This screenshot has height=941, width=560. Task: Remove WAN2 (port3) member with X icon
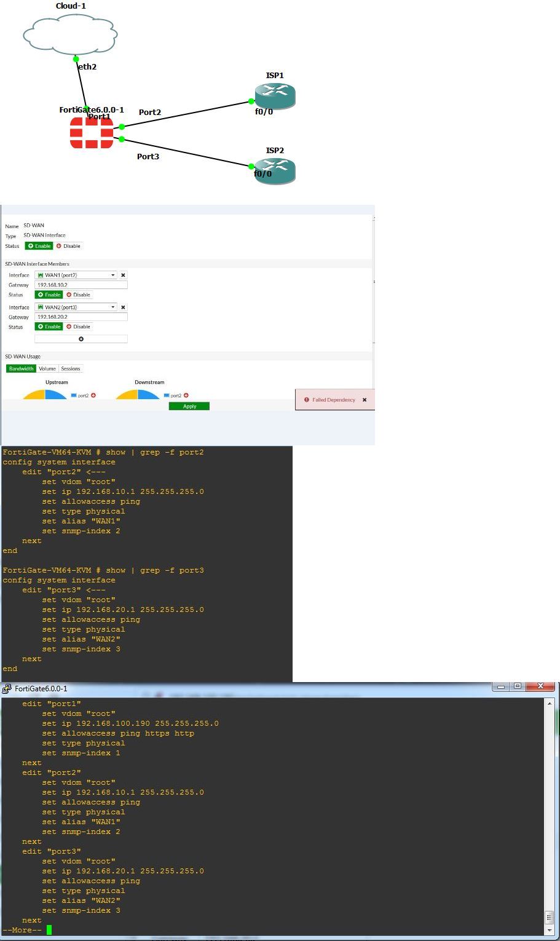coord(123,308)
